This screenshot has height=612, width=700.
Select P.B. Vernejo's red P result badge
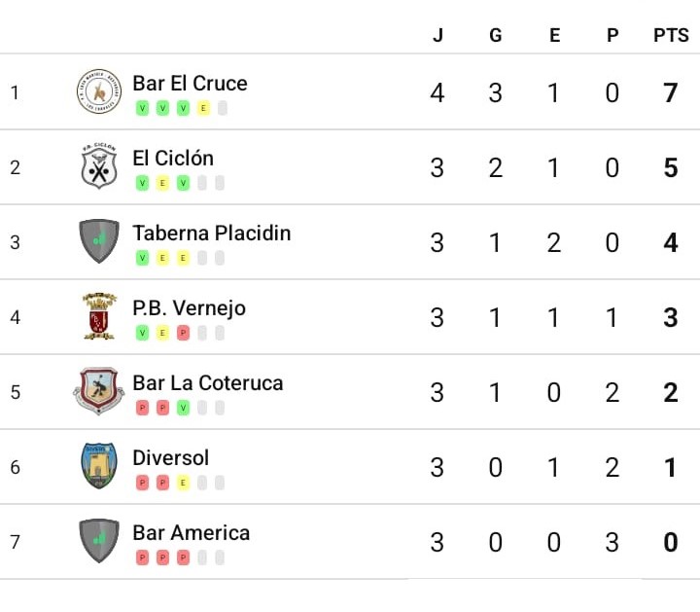click(183, 333)
